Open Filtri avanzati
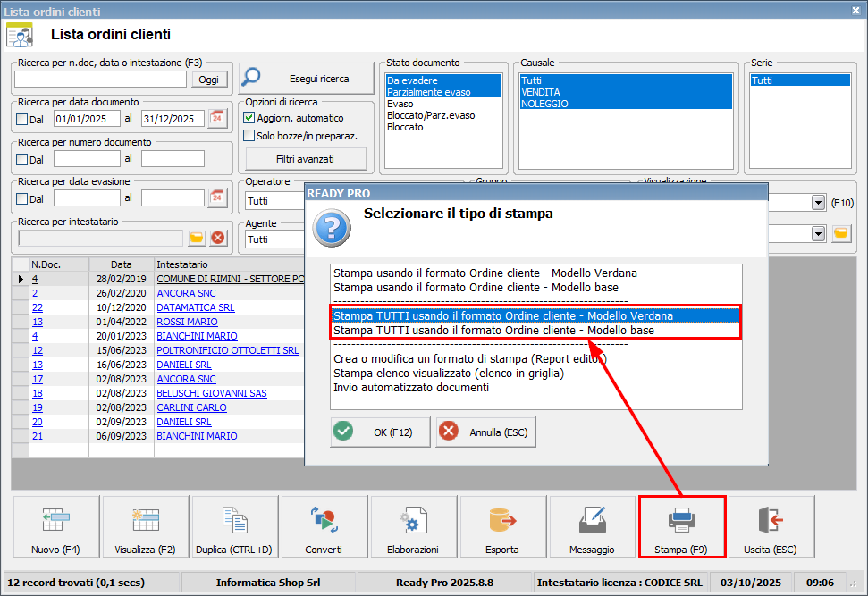 306,159
